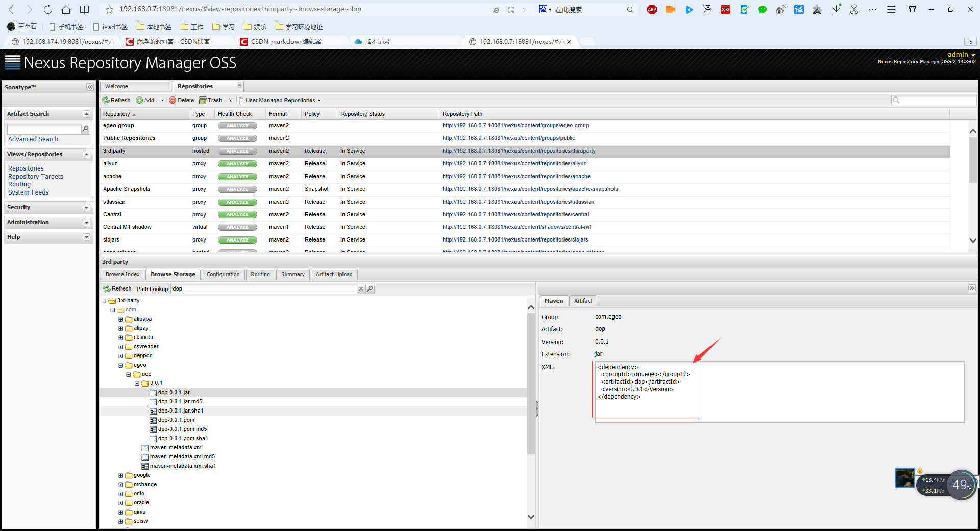Switch to the Artifact details tab

(583, 301)
